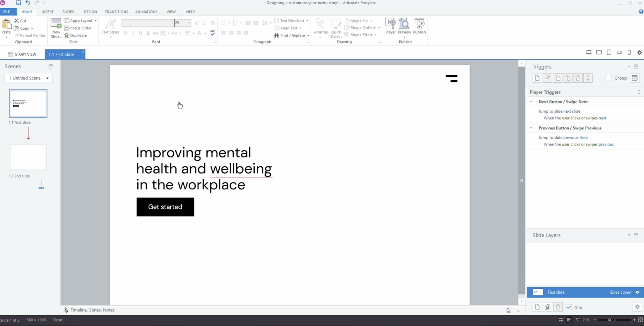Open Find / Replace
The image size is (644, 326).
click(x=292, y=35)
